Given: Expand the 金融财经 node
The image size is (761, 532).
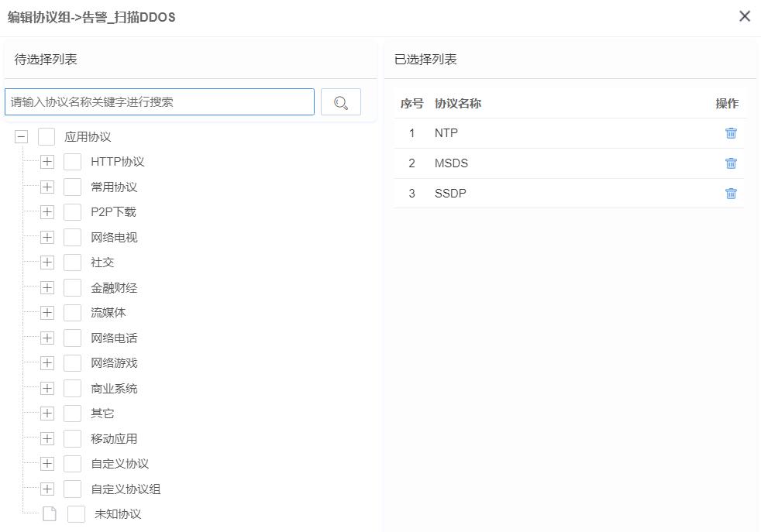Looking at the screenshot, I should [47, 287].
